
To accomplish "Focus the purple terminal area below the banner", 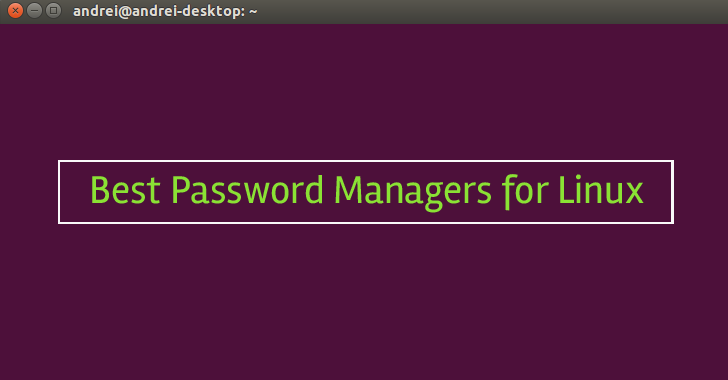I will click(364, 302).
